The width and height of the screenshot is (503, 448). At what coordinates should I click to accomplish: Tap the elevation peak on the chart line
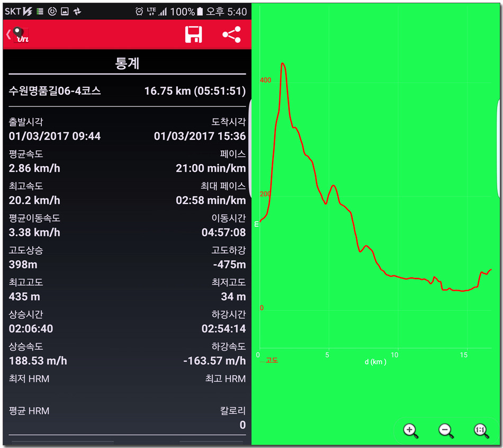282,63
